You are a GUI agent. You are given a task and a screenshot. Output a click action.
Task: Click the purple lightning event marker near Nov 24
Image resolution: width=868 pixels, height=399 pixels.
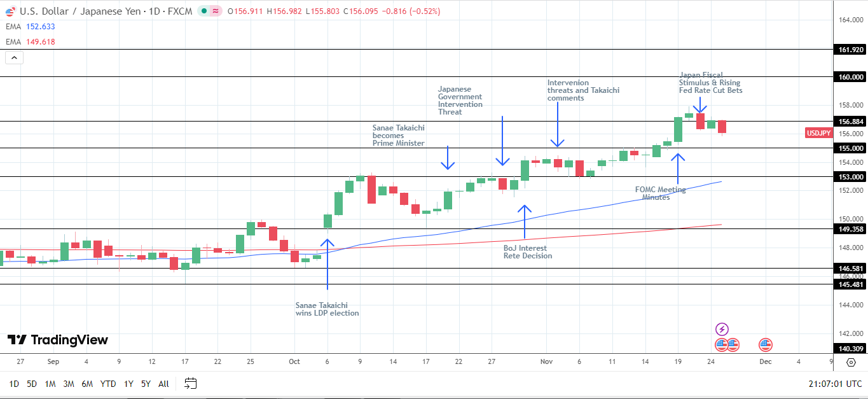pos(722,329)
